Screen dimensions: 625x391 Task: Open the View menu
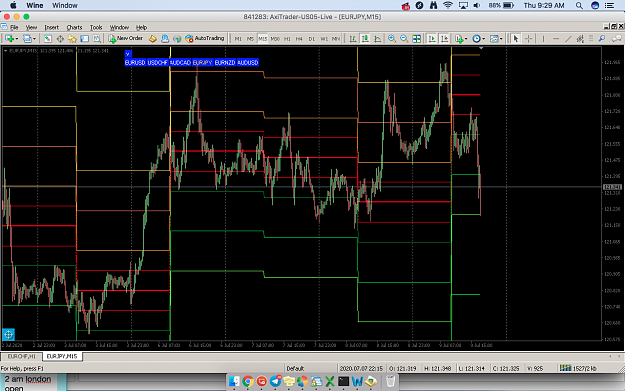[x=31, y=28]
